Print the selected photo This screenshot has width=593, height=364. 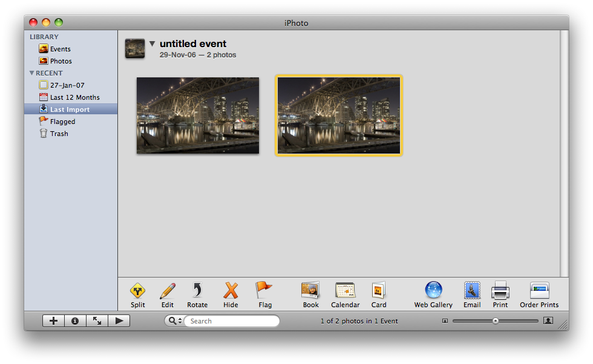(x=500, y=291)
